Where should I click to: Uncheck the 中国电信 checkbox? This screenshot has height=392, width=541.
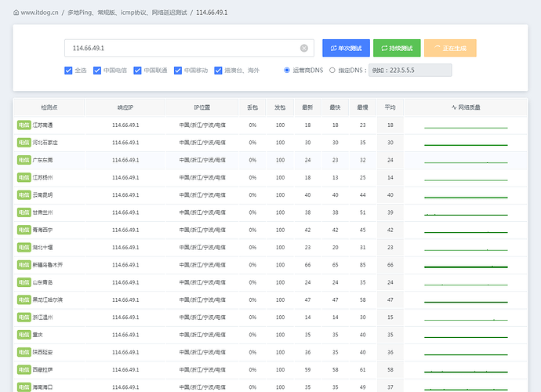pyautogui.click(x=97, y=71)
